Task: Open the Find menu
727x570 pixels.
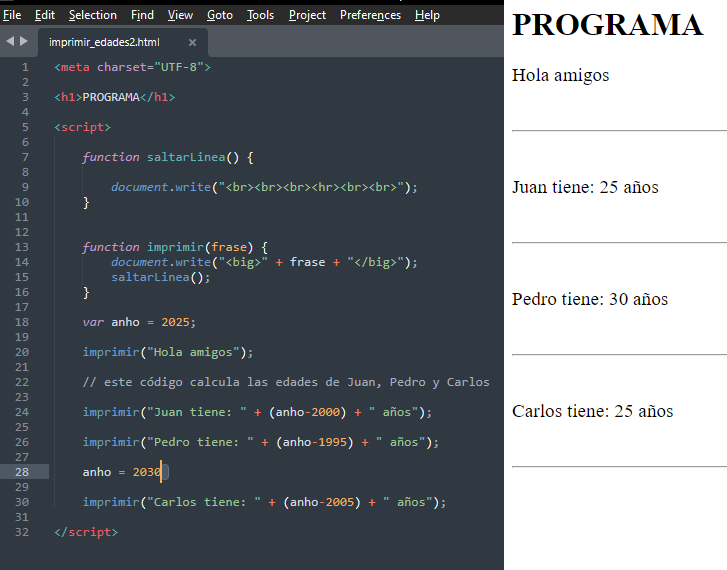Action: [142, 15]
